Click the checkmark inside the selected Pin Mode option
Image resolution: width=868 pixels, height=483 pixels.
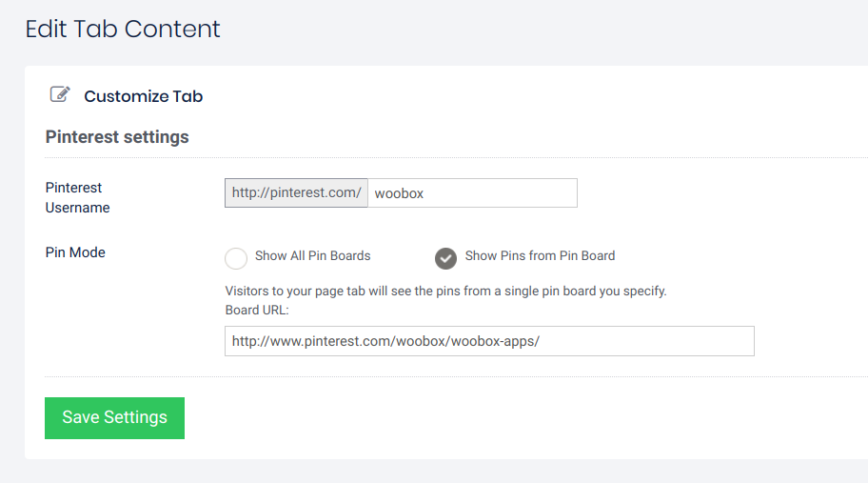(445, 258)
